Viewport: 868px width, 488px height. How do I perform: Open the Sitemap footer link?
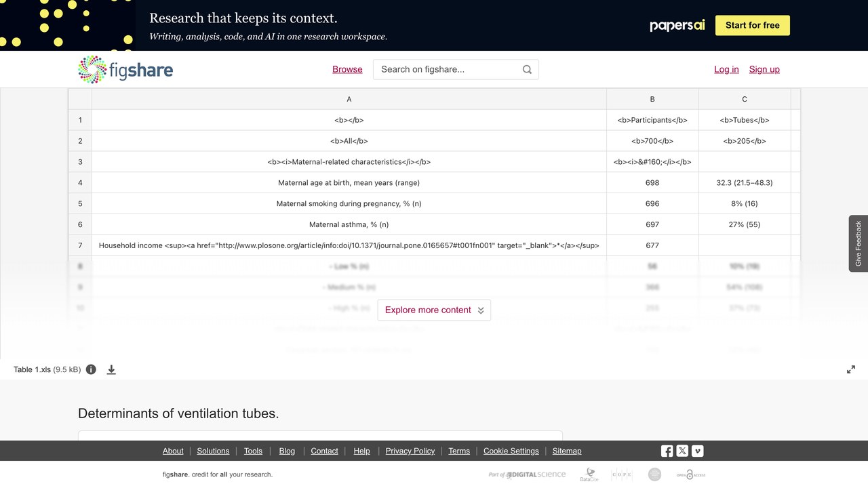point(567,451)
